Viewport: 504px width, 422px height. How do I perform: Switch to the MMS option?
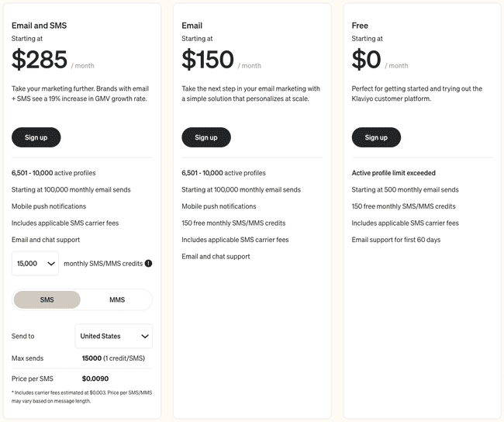click(x=117, y=299)
